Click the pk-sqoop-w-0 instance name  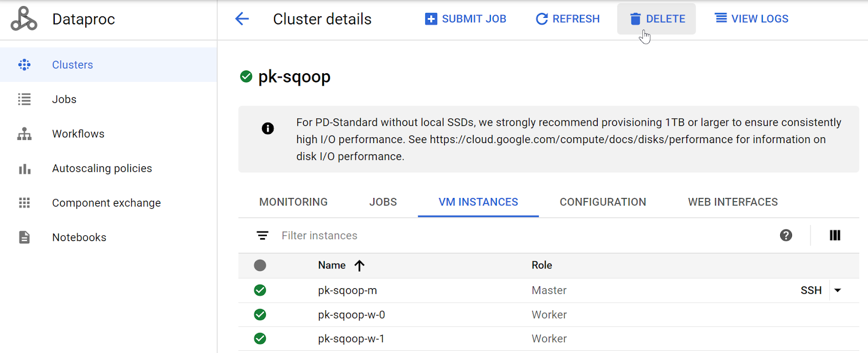(x=352, y=315)
